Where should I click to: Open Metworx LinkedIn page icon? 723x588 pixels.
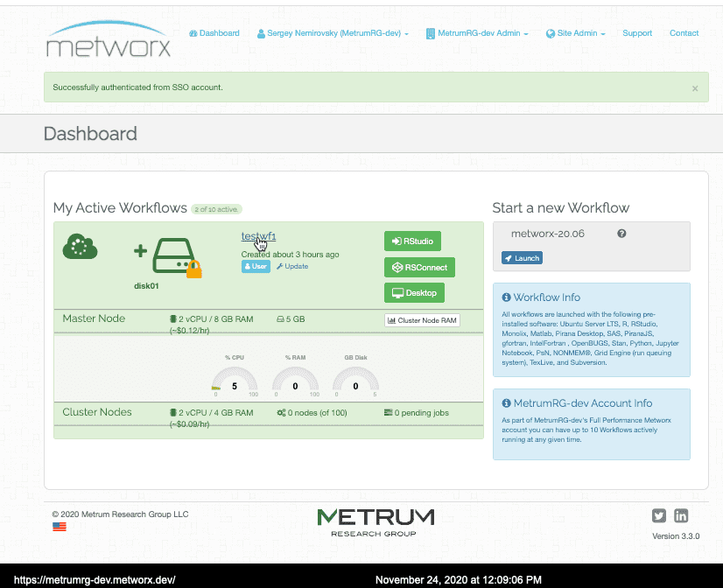tap(681, 516)
